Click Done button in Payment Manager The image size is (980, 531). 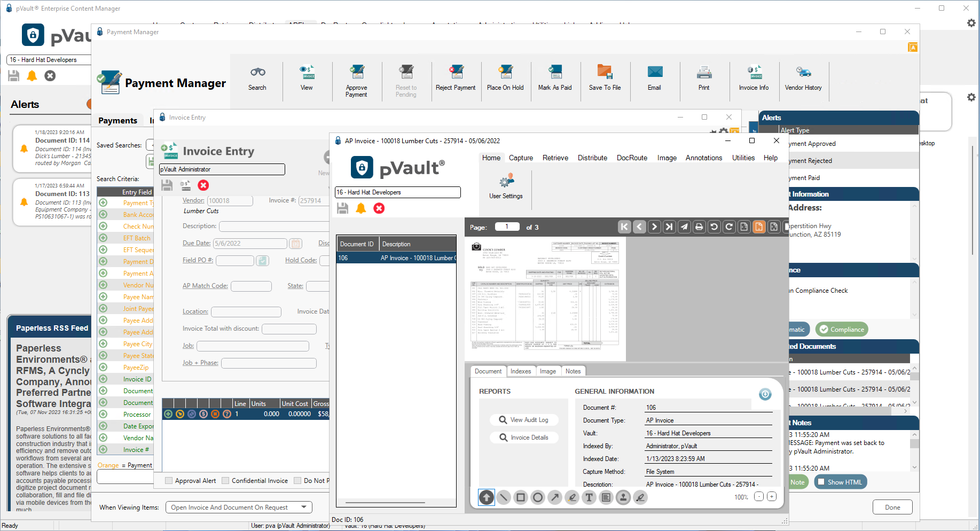[892, 507]
